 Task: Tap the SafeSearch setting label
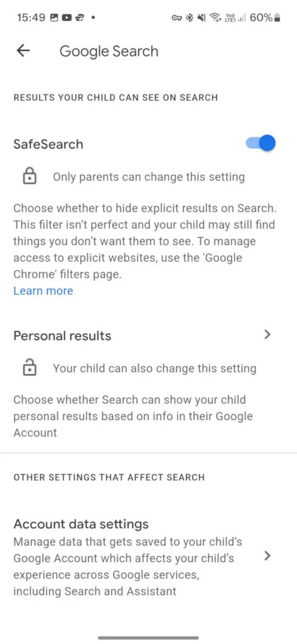point(48,144)
